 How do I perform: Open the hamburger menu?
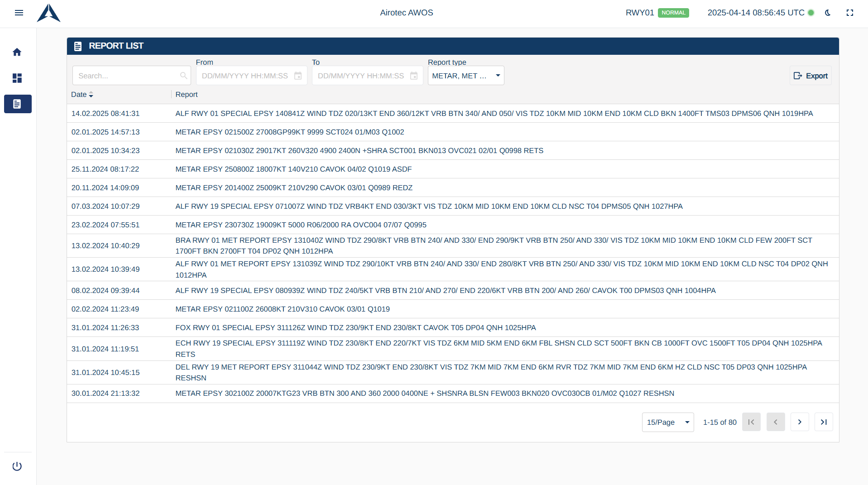[19, 13]
